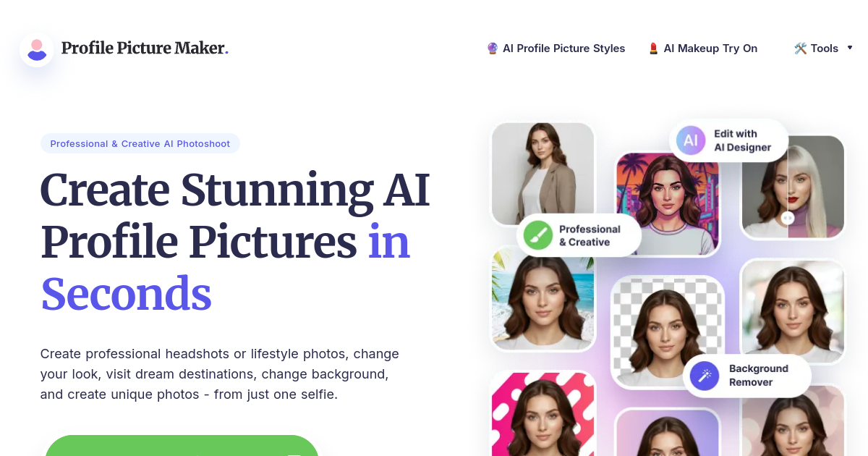Select the neon cartoon style portrait thumbnail

tap(668, 204)
